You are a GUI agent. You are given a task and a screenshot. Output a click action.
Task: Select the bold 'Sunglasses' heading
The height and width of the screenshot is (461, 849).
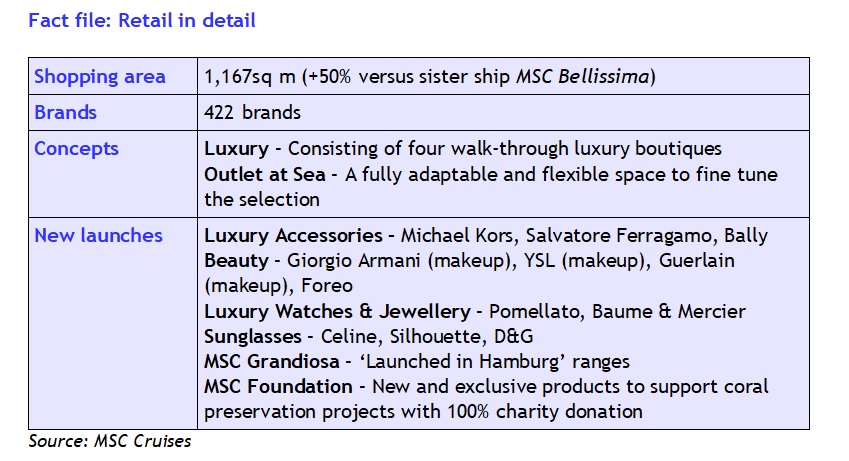(x=252, y=336)
